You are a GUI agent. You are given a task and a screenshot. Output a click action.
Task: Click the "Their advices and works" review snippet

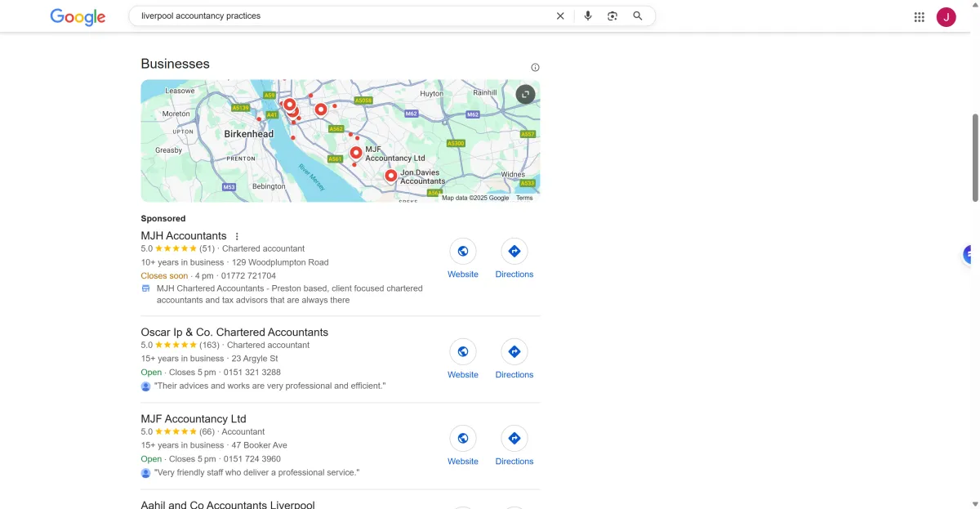pyautogui.click(x=270, y=386)
